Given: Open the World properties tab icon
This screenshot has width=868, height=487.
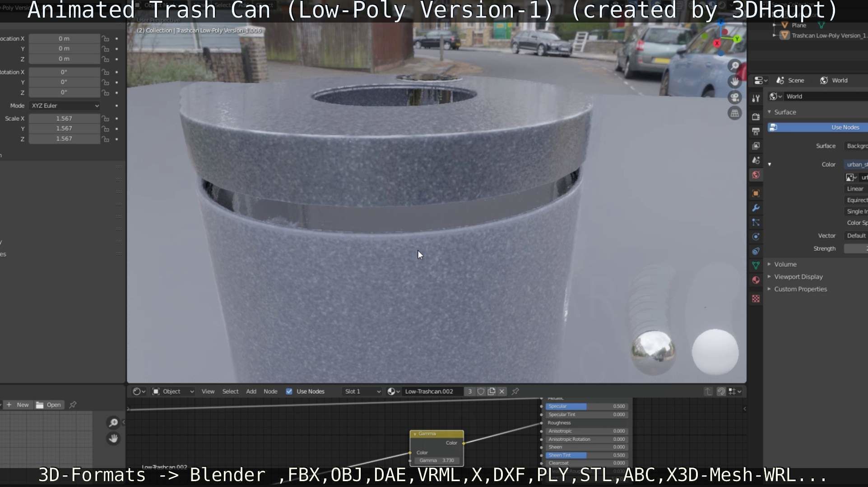Looking at the screenshot, I should pyautogui.click(x=756, y=175).
